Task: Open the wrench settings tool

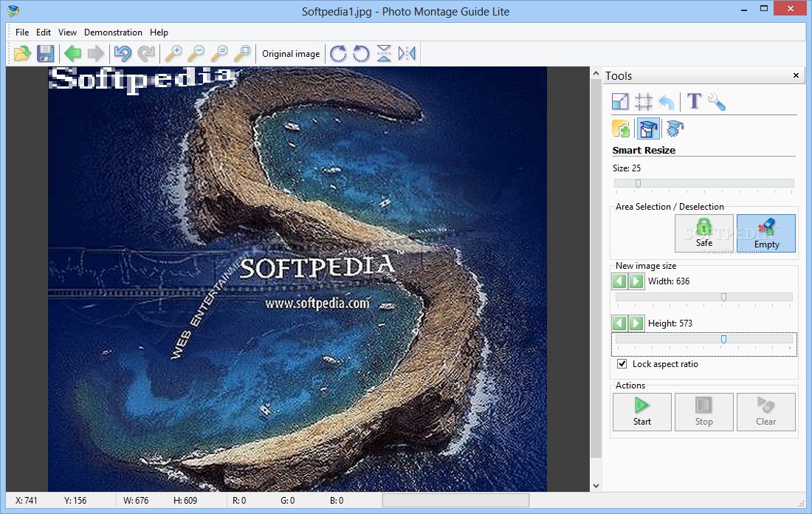Action: point(717,102)
